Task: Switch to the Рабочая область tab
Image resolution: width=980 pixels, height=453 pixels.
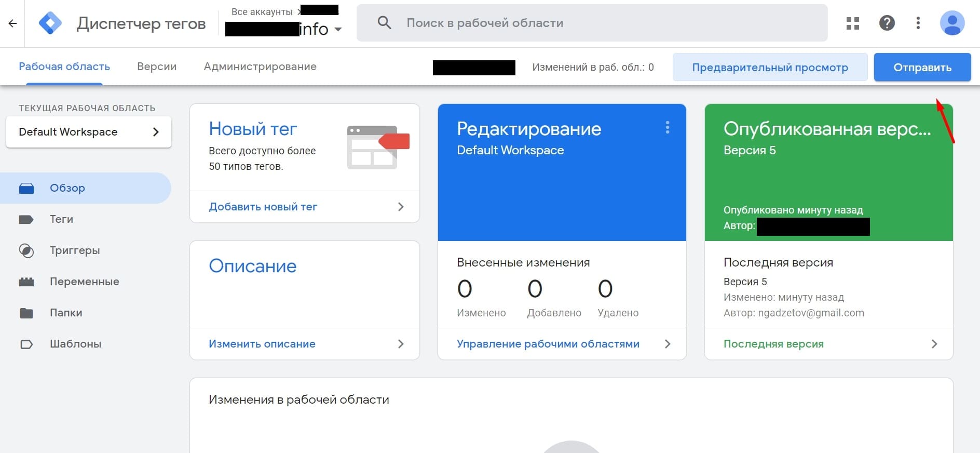Action: click(64, 66)
